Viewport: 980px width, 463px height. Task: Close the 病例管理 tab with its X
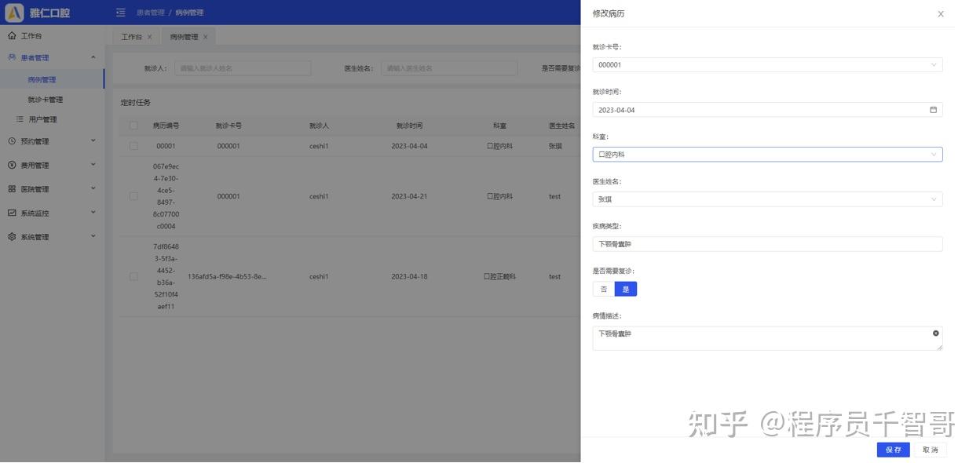206,37
